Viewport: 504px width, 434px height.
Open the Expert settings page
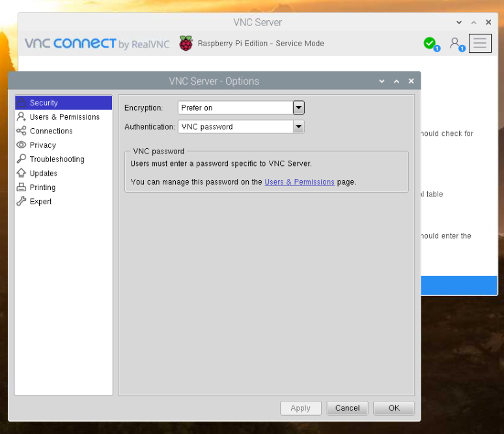coord(64,202)
